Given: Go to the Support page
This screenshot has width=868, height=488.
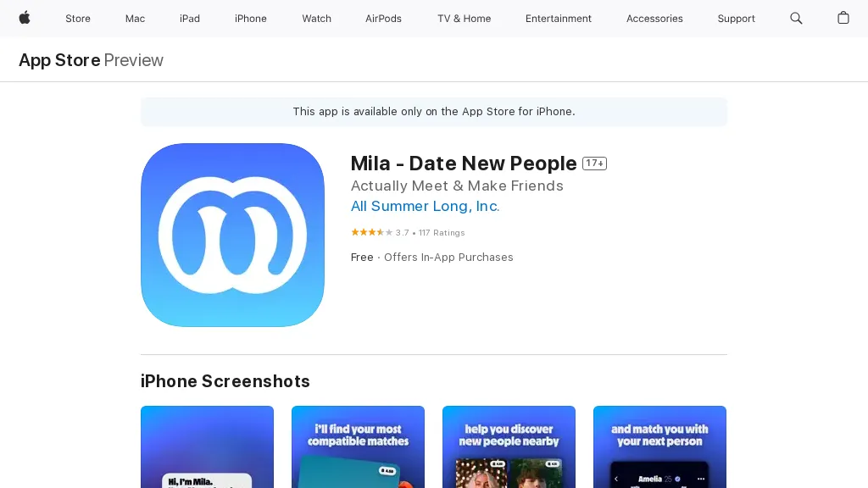Looking at the screenshot, I should pos(737,19).
